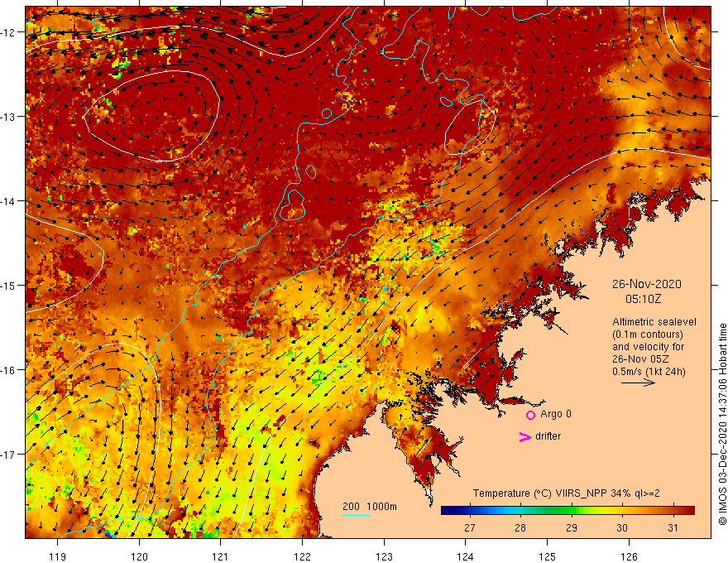Click the 29 tick label on color bar
Image resolution: width=728 pixels, height=563 pixels.
click(572, 527)
